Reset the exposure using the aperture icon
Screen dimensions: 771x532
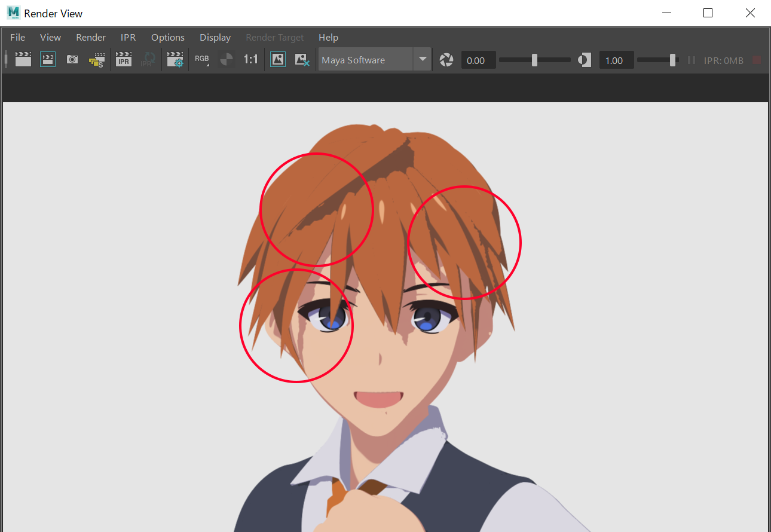[x=446, y=60]
